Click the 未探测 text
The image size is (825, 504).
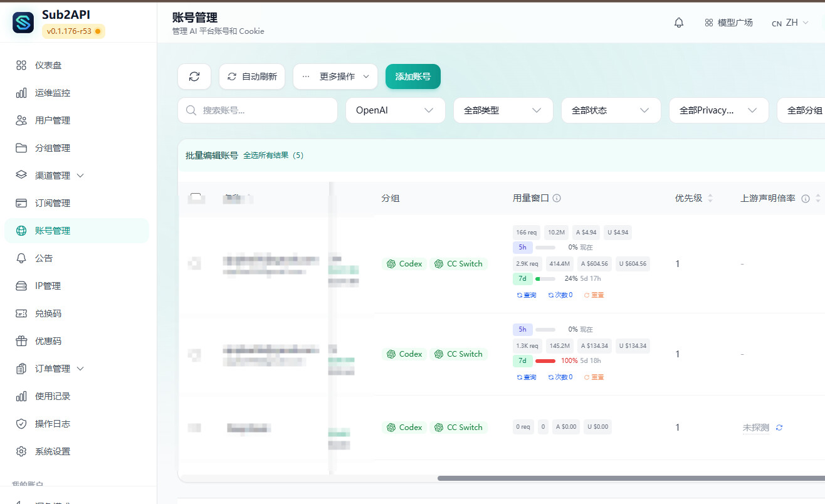[755, 428]
